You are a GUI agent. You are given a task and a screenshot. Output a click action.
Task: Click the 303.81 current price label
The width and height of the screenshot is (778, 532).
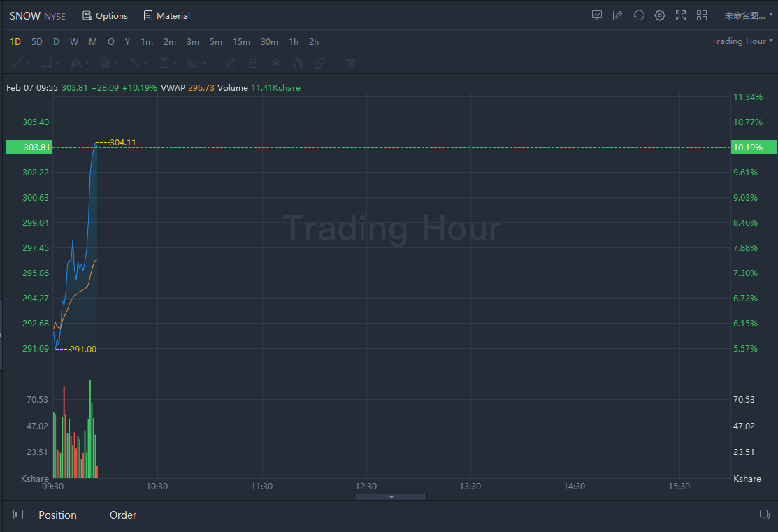point(29,147)
